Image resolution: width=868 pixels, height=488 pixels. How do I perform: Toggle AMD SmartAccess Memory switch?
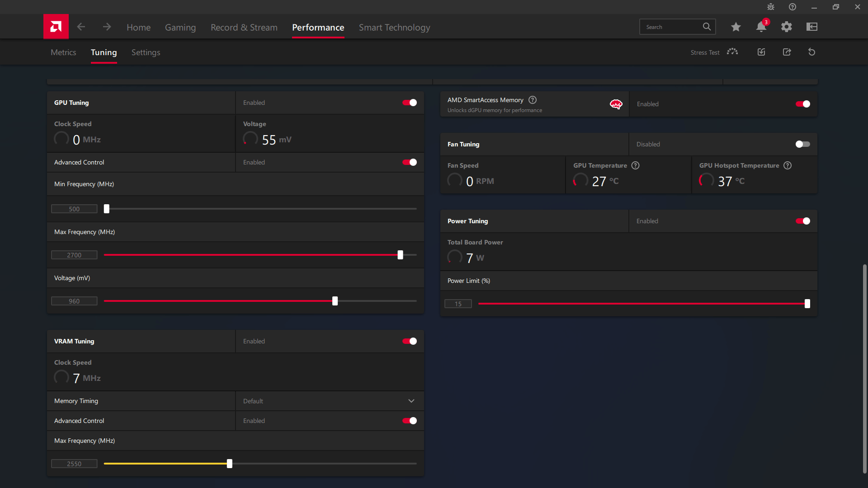(803, 104)
